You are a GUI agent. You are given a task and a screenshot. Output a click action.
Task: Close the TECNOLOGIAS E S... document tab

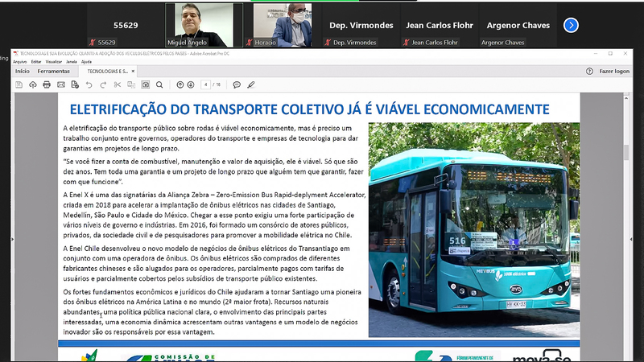click(x=133, y=71)
